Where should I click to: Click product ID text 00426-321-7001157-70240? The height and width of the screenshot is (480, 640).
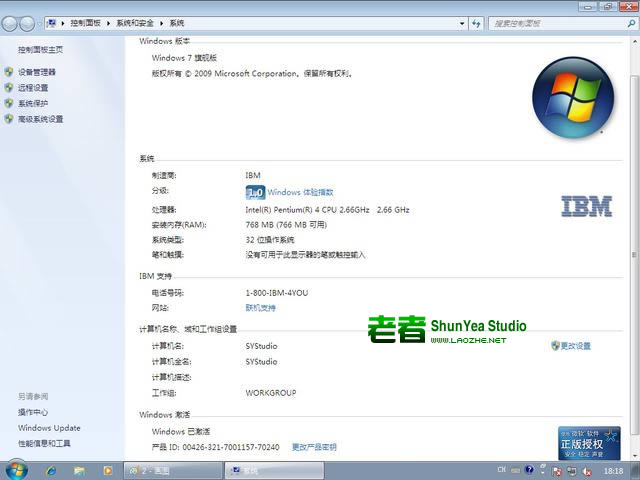point(231,447)
